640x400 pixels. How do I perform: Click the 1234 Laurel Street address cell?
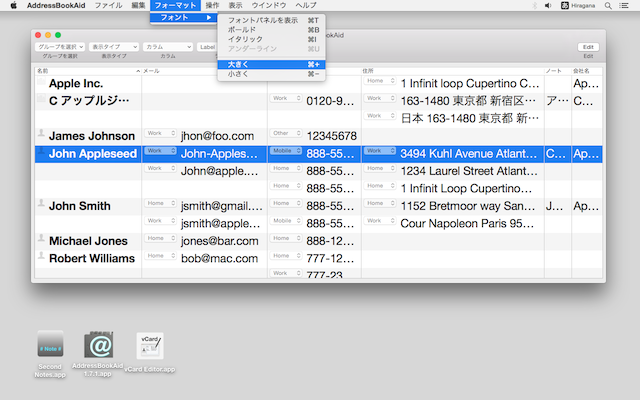tap(469, 171)
